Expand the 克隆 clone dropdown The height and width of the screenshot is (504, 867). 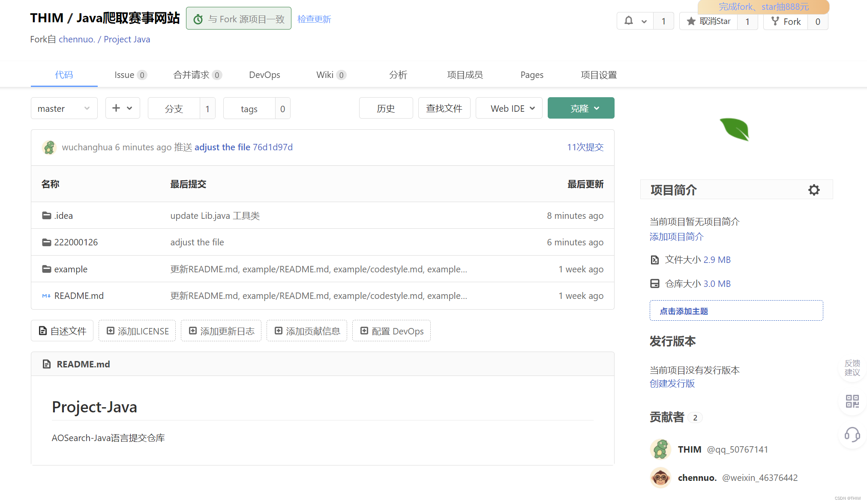click(x=581, y=108)
